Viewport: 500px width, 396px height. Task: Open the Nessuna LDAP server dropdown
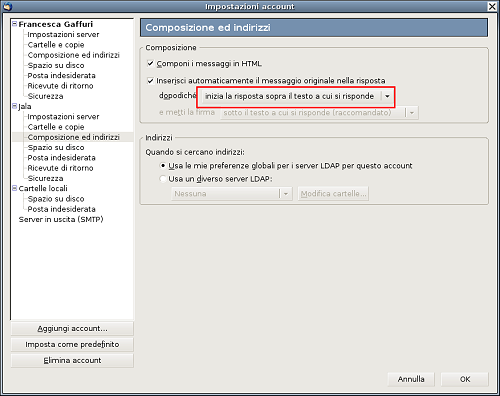[x=232, y=194]
